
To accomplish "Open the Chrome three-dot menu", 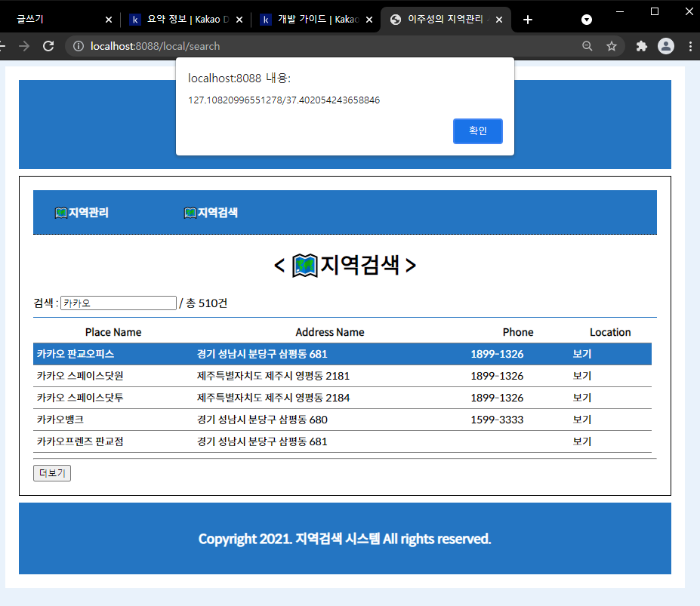I will click(690, 46).
